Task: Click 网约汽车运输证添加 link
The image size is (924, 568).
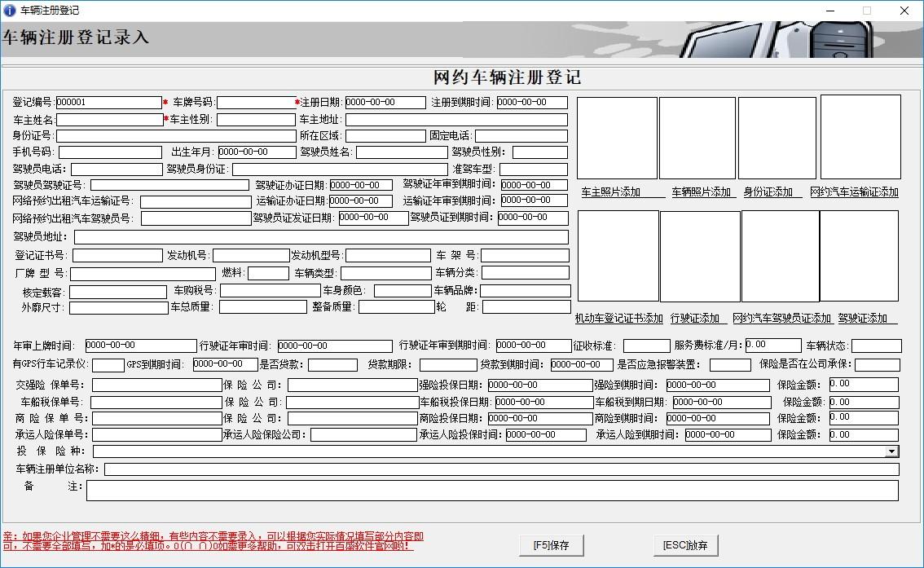Action: tap(855, 192)
